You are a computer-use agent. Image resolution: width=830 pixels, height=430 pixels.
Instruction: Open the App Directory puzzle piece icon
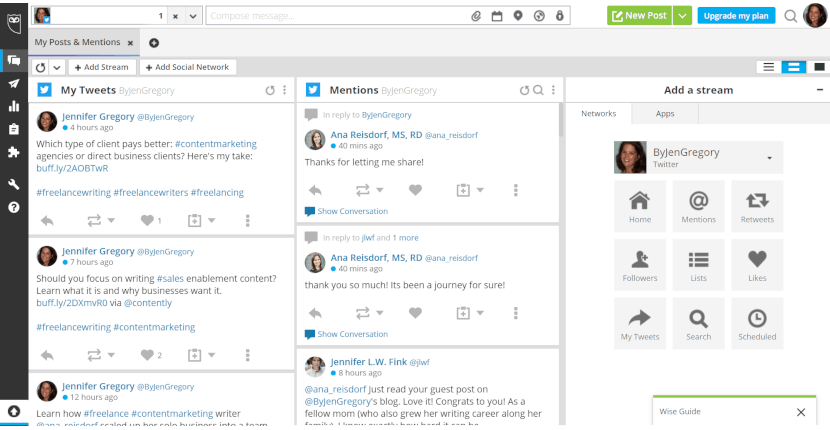[14, 152]
